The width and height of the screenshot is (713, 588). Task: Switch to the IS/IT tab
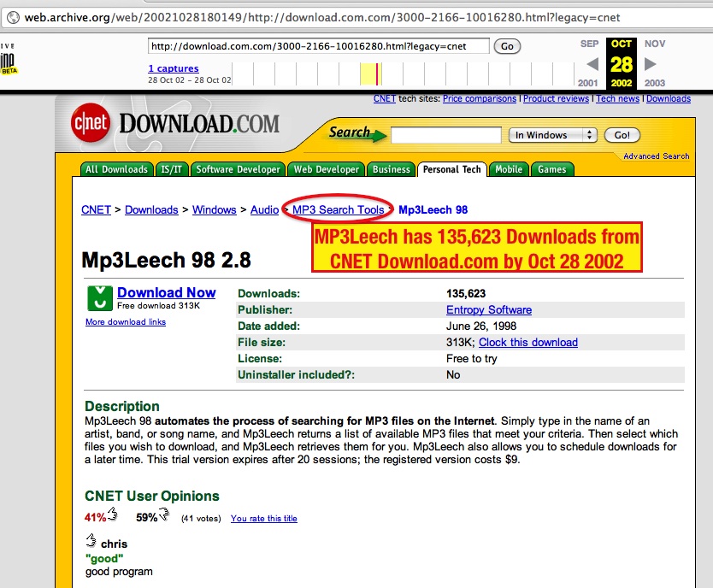tap(172, 169)
